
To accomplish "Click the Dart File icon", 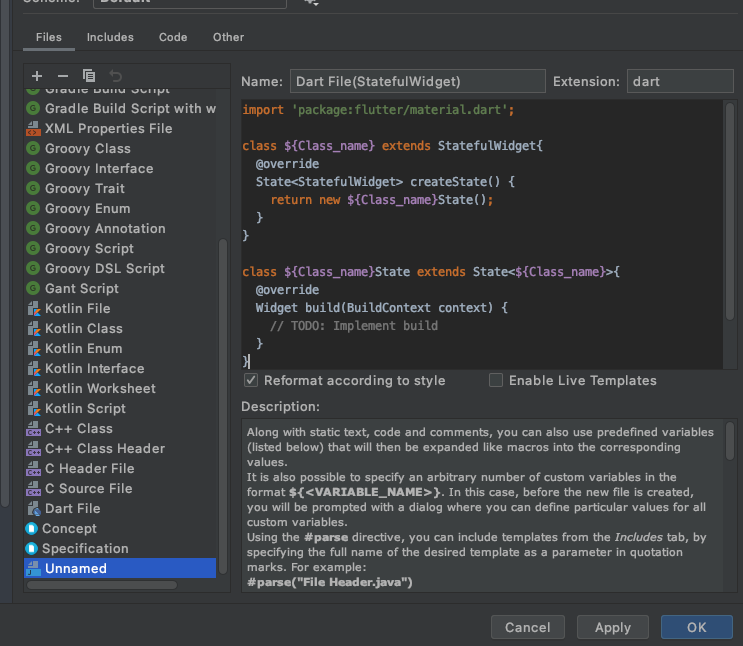I will [34, 509].
